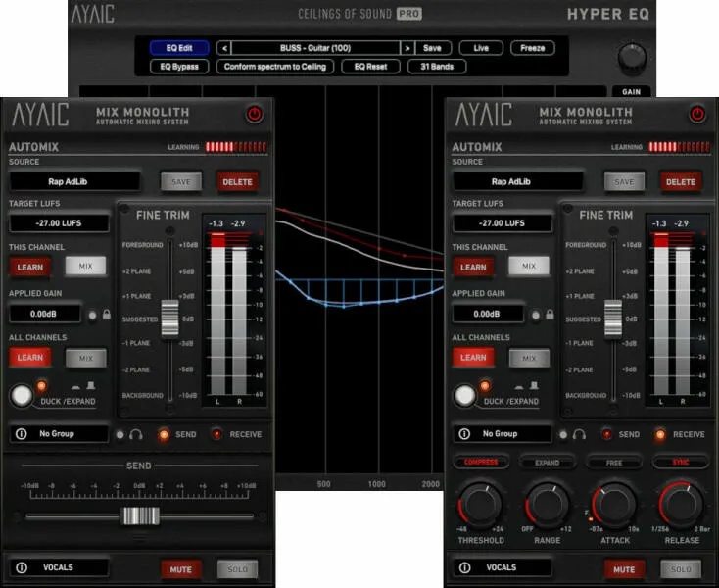The image size is (719, 588).
Task: Select FREE timing mode in right Mix Monolith
Action: click(614, 463)
